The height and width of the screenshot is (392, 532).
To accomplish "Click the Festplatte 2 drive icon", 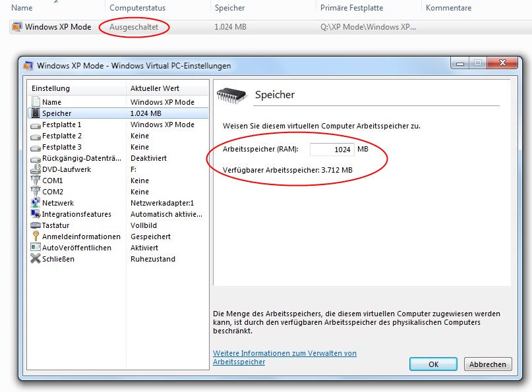I will point(36,136).
